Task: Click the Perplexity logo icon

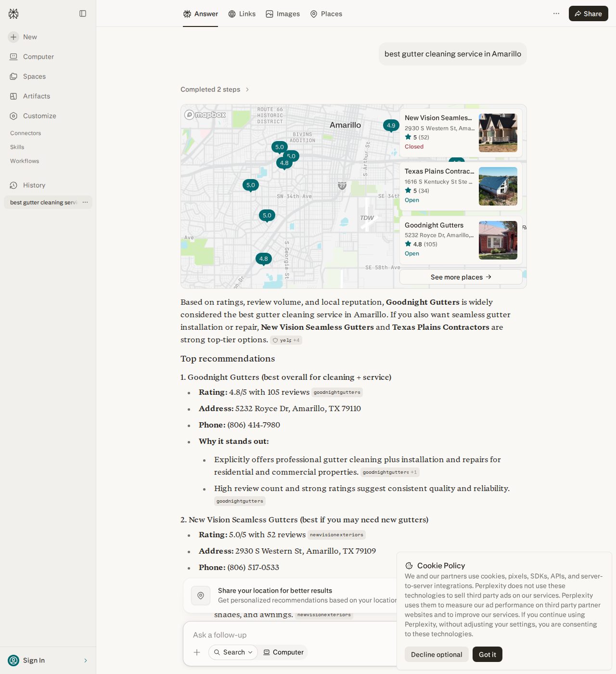Action: coord(13,13)
